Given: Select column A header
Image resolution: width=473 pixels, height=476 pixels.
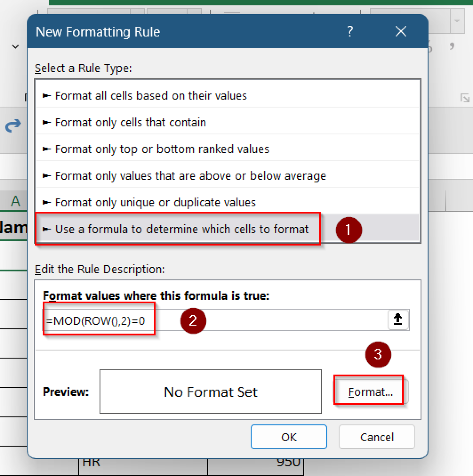Looking at the screenshot, I should 15,201.
